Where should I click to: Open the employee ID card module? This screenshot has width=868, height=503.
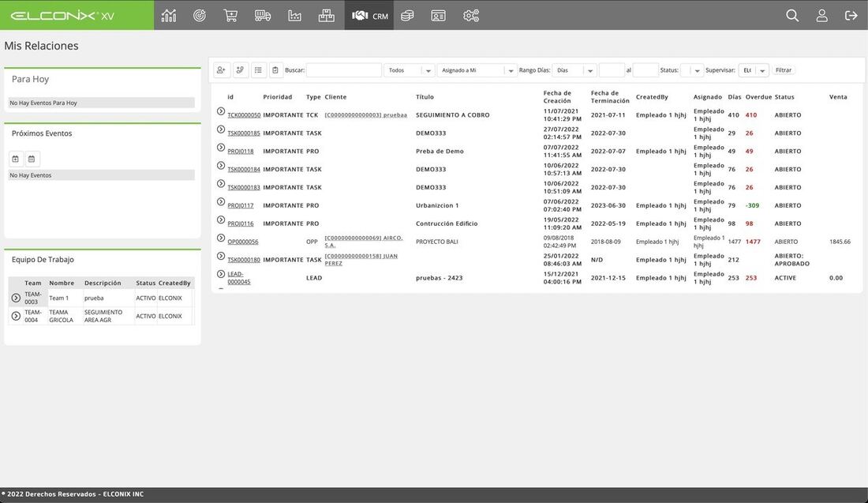coord(439,16)
